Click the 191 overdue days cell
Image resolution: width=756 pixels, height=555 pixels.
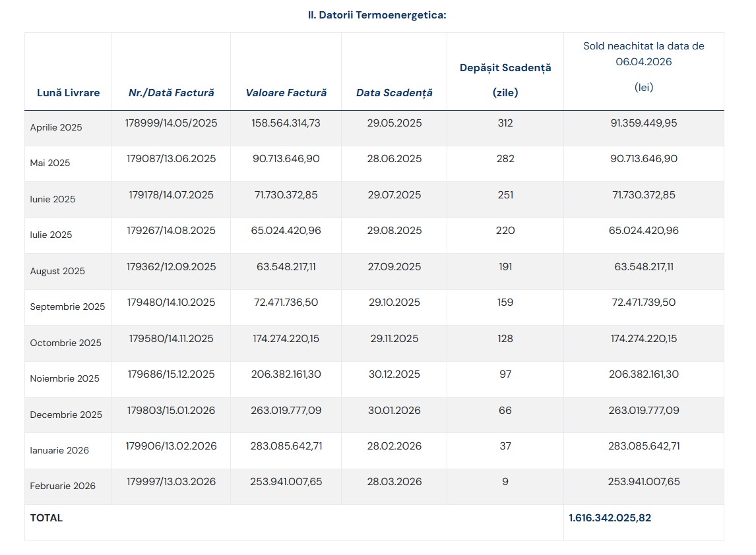[505, 267]
